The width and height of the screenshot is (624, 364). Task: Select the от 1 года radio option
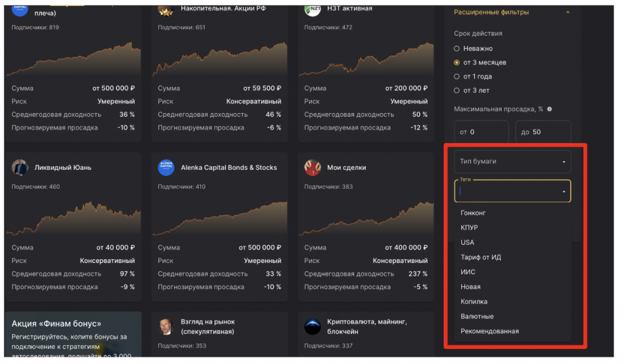[457, 77]
